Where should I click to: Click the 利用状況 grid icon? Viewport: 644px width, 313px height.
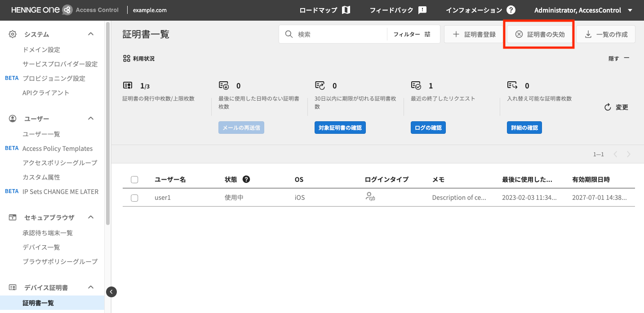coord(127,58)
